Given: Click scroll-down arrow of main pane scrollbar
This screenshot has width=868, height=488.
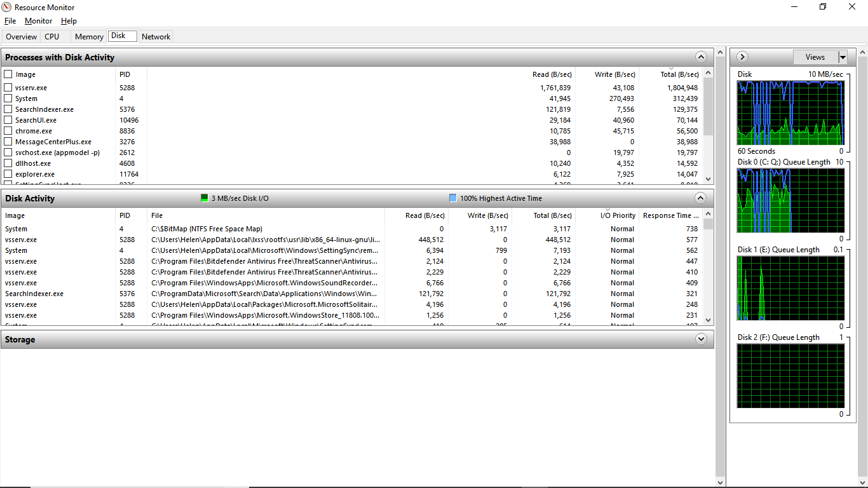Looking at the screenshot, I should pos(720,482).
